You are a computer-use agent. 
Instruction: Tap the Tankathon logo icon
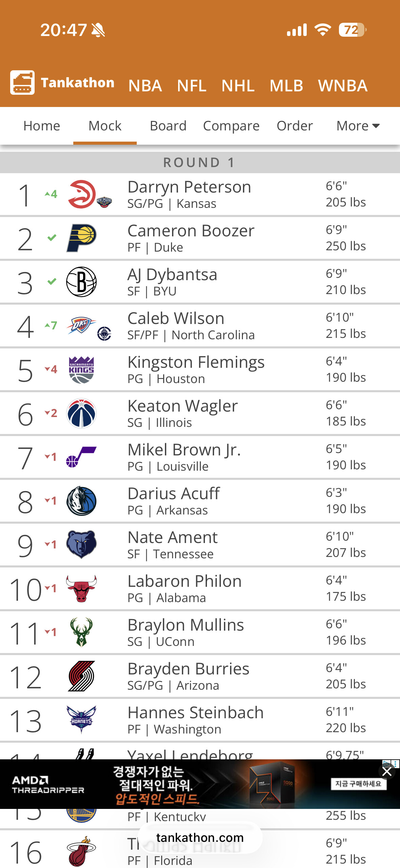coord(22,83)
